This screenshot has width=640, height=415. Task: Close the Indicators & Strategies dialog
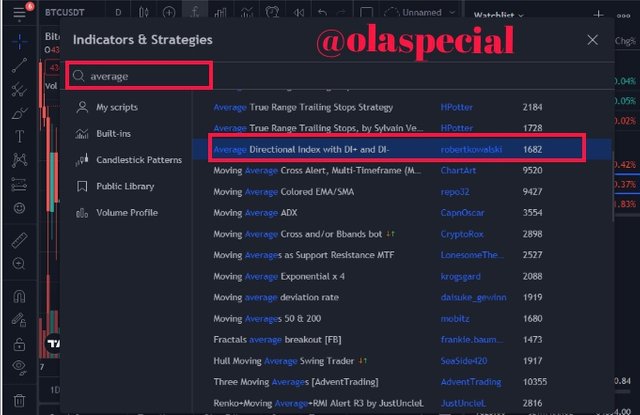click(x=592, y=40)
